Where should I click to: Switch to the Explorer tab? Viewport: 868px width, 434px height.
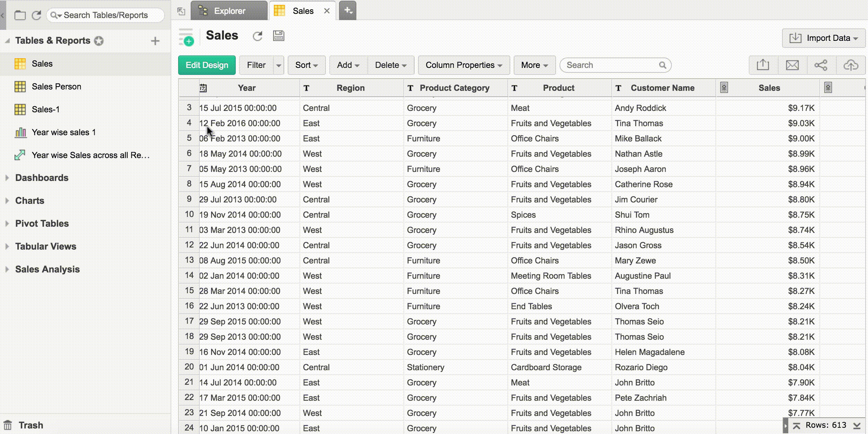pos(229,11)
